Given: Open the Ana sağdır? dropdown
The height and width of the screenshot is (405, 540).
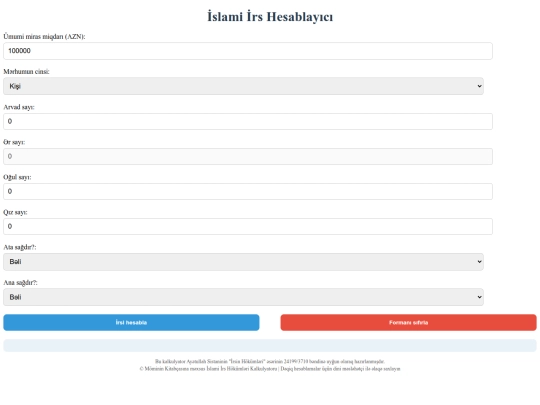Looking at the screenshot, I should click(243, 297).
